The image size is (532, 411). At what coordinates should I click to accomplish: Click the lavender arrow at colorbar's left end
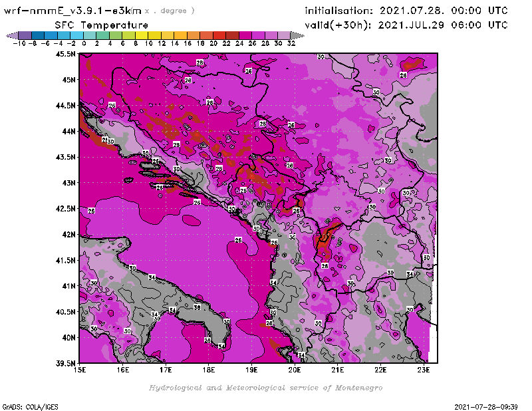12,35
